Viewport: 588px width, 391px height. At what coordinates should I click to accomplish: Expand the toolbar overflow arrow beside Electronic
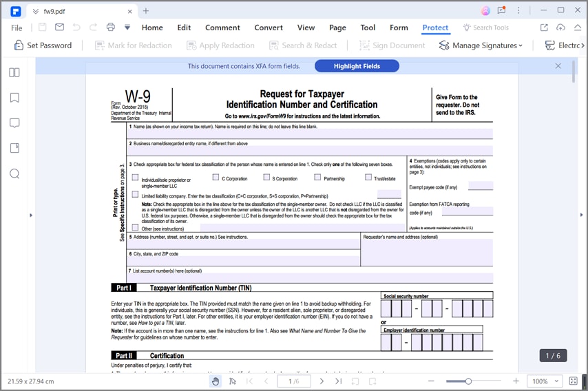click(x=582, y=45)
